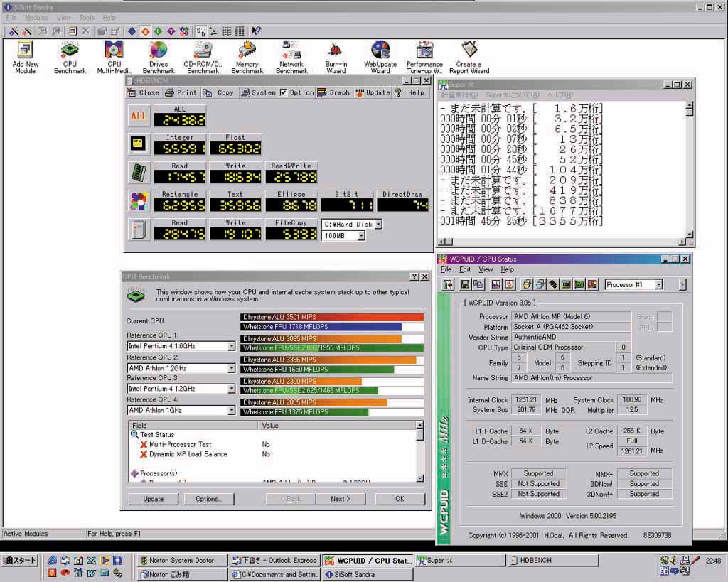Viewport: 728px width, 582px height.
Task: Click scroll-down arrow of CPU Benchmark results list
Action: click(419, 478)
